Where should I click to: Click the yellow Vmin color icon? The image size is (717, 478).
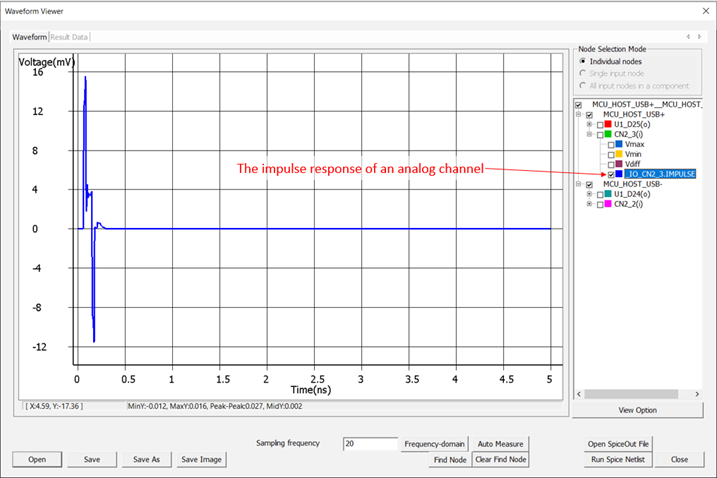pos(621,154)
